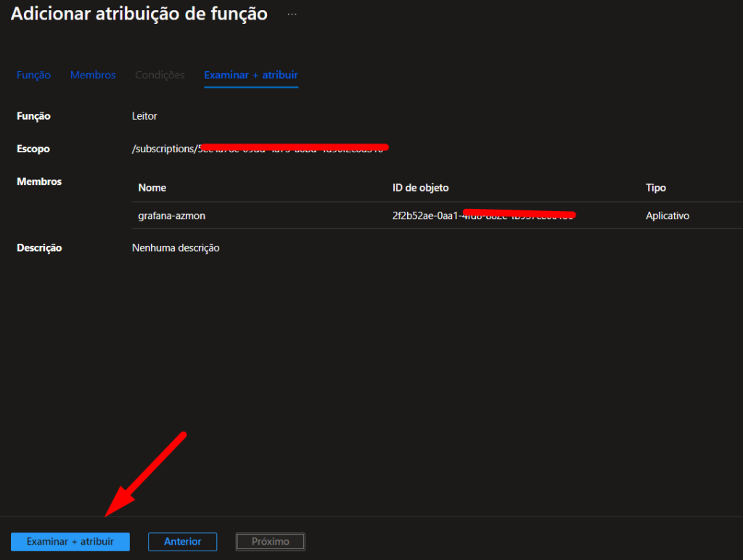
Task: Click the Descrição field label
Action: click(39, 248)
